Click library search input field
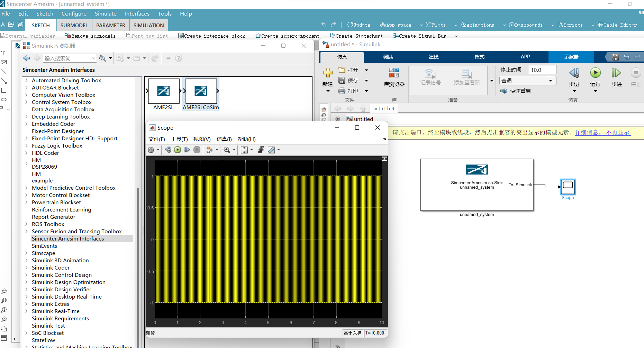The height and width of the screenshot is (348, 644). click(x=67, y=58)
